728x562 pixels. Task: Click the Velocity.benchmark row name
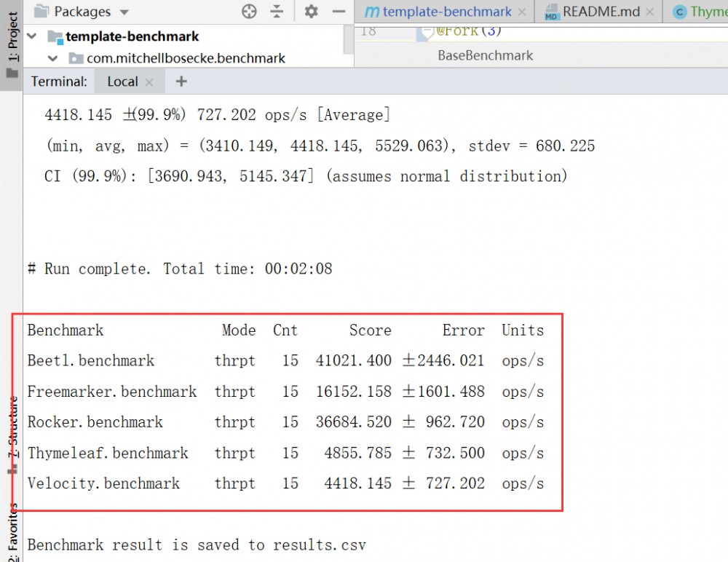(x=103, y=483)
